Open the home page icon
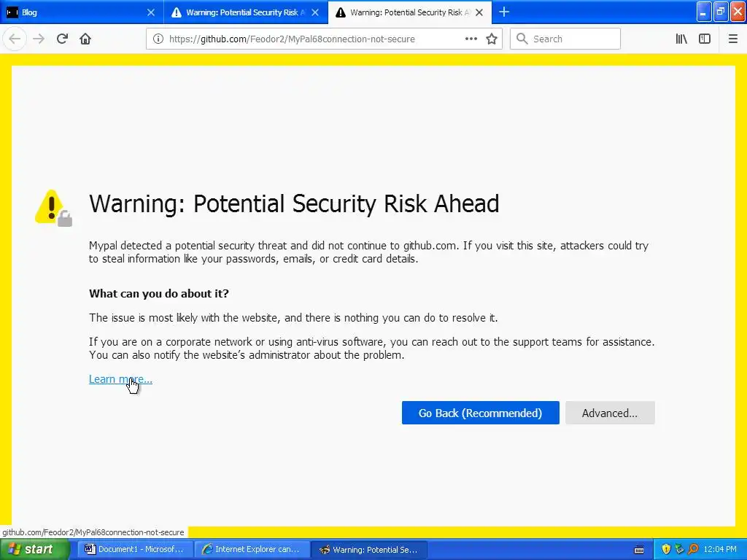Screen dimensions: 747x560 coord(85,39)
